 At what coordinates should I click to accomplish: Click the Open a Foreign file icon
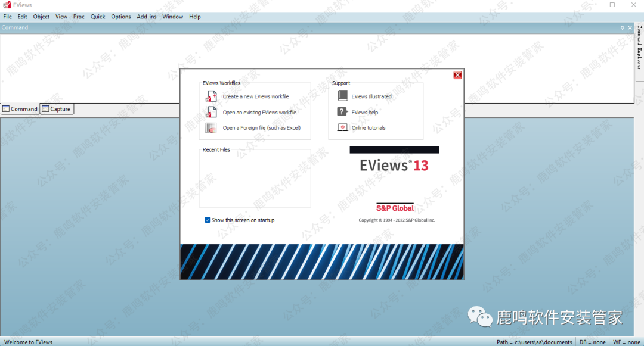[211, 128]
